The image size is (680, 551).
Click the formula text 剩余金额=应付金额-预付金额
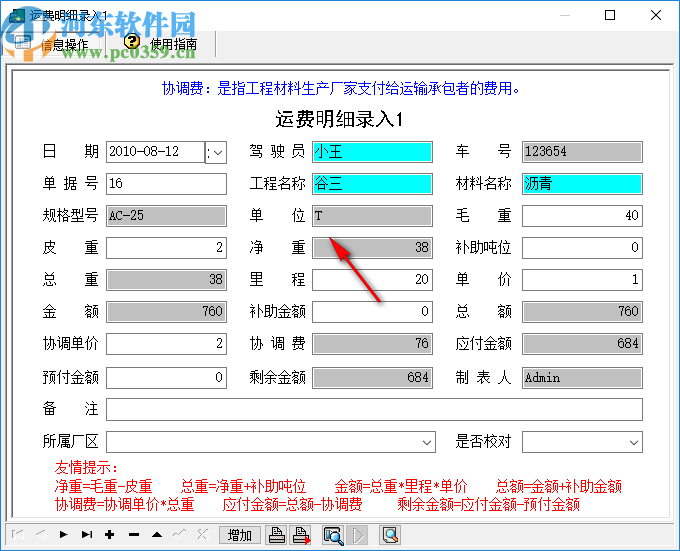(x=489, y=505)
